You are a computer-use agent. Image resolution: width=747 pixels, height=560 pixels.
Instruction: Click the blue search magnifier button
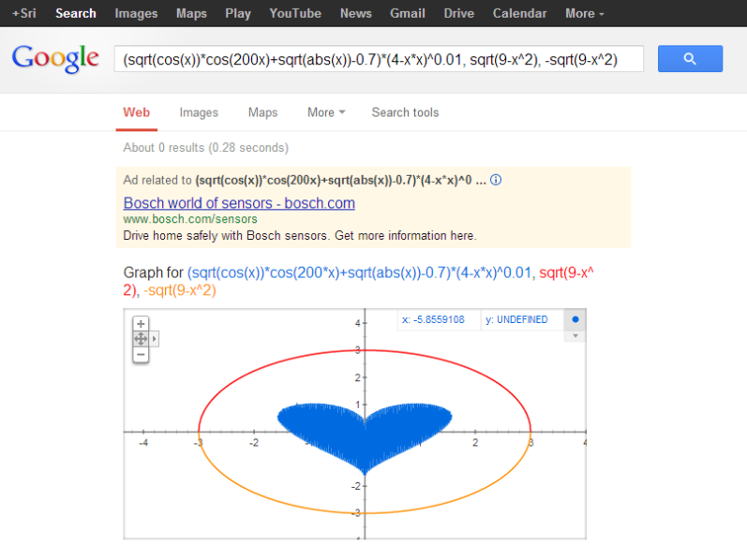(690, 59)
